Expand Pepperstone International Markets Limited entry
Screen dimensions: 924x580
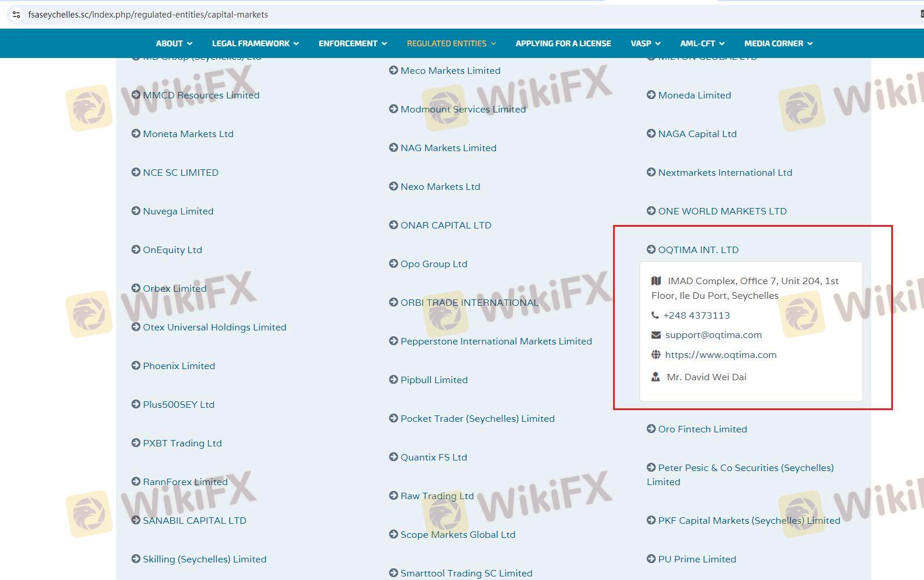pyautogui.click(x=496, y=341)
